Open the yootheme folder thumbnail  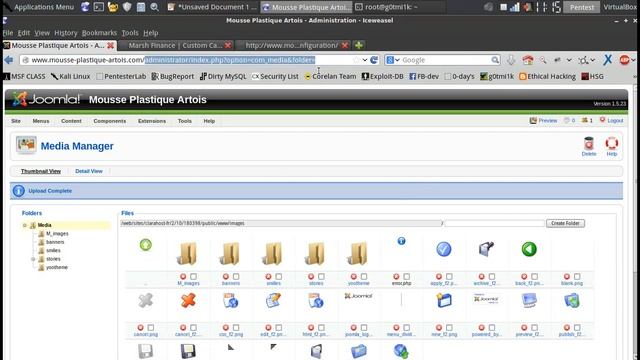tap(358, 253)
